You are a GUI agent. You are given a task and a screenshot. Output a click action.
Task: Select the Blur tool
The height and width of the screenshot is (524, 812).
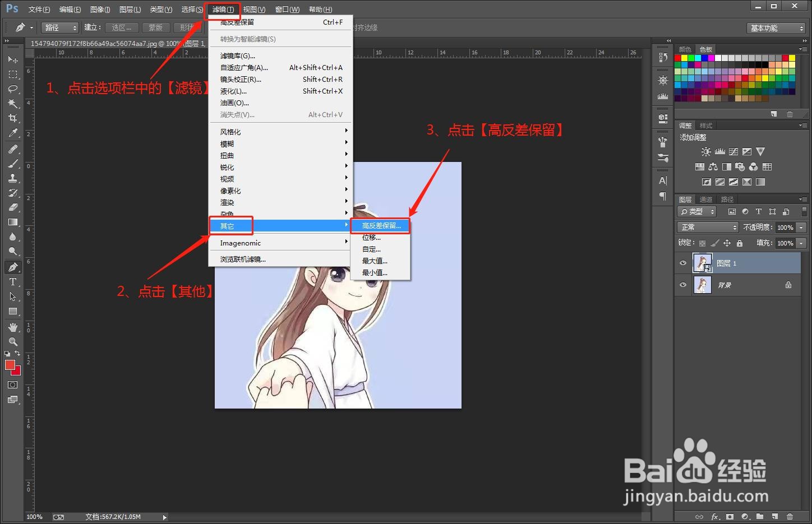coord(13,237)
